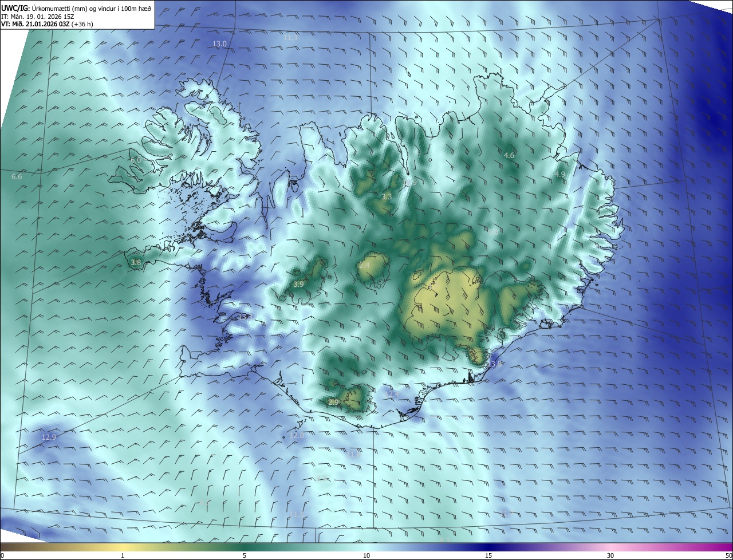The width and height of the screenshot is (733, 560).
Task: Click the 2.4 value label on the glacier
Action: (x=364, y=266)
